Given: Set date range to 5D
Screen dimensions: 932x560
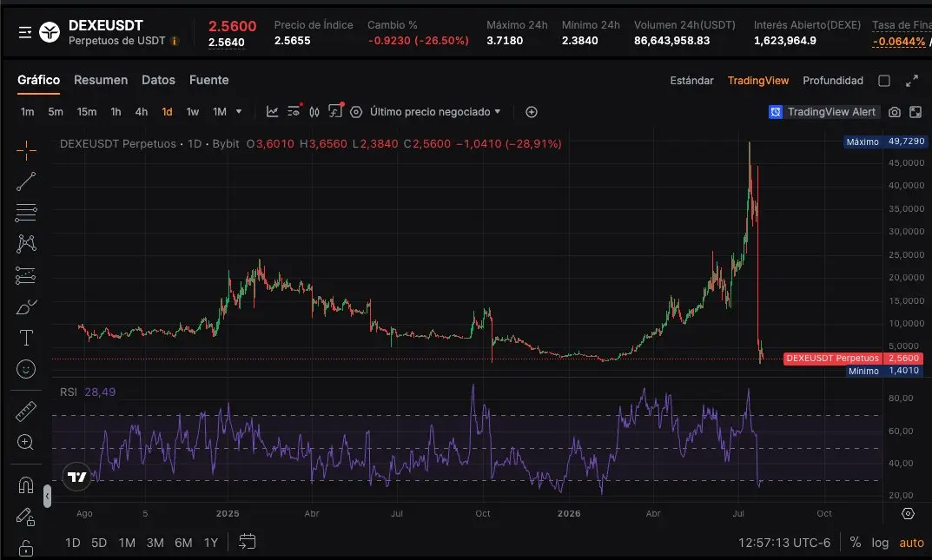Looking at the screenshot, I should pyautogui.click(x=99, y=543).
